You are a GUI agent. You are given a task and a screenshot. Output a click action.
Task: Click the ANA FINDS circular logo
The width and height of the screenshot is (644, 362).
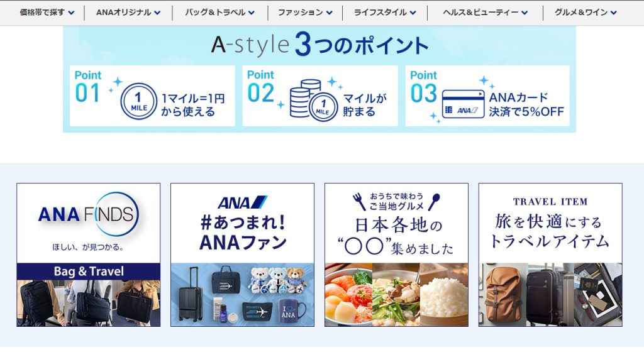point(88,214)
